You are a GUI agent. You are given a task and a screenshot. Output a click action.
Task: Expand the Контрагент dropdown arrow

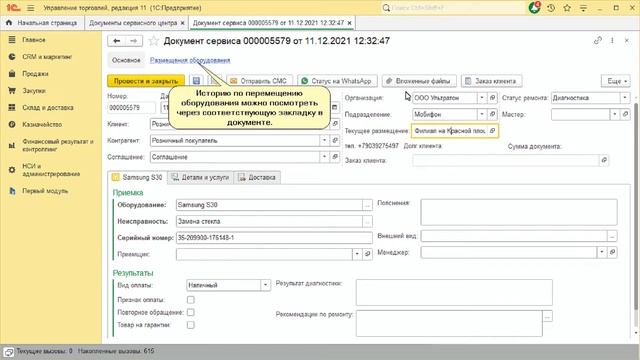pos(324,140)
